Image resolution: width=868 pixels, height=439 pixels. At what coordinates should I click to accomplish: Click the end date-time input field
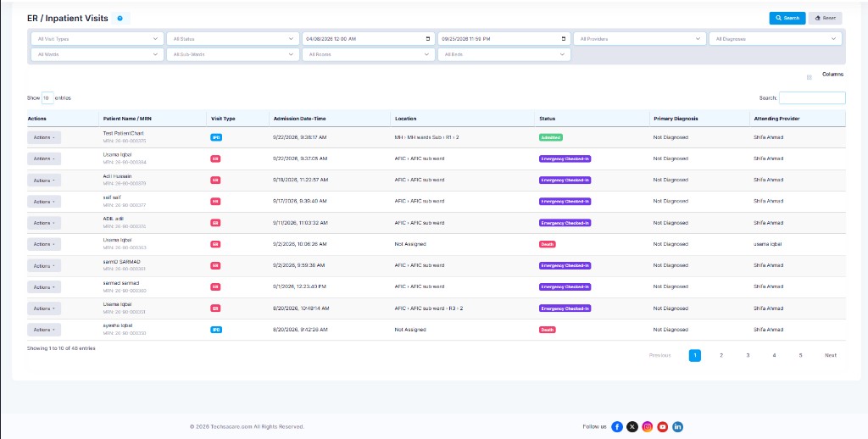coord(504,39)
